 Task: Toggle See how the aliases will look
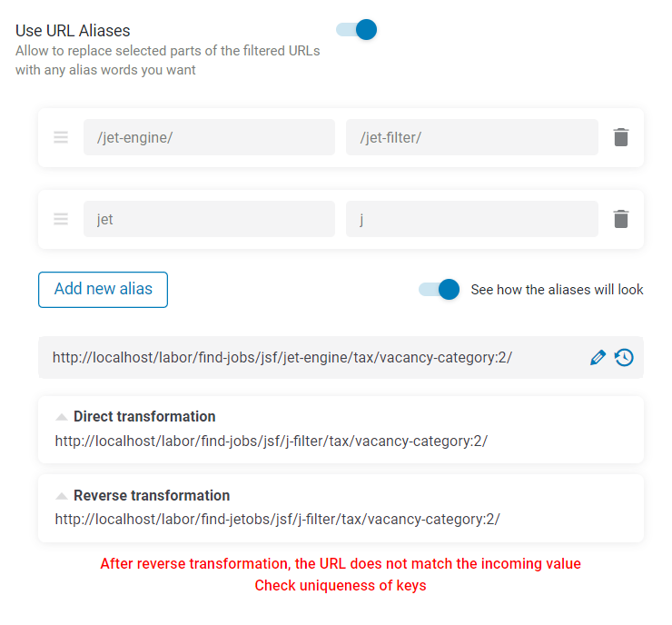pos(440,290)
